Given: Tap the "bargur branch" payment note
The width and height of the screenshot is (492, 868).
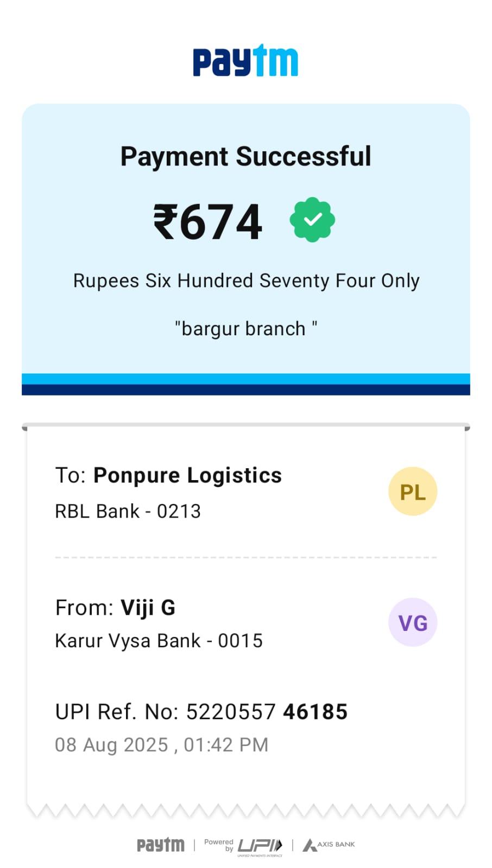Looking at the screenshot, I should click(x=245, y=328).
